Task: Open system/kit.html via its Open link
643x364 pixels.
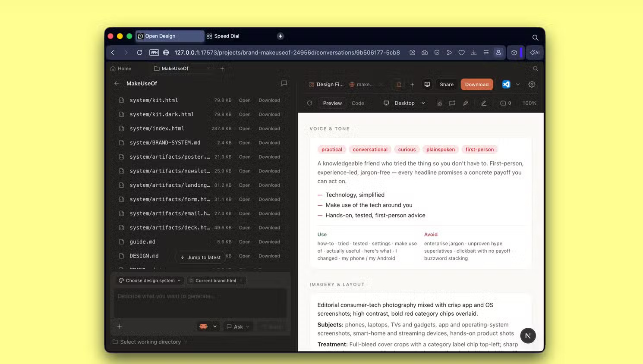Action: [245, 100]
